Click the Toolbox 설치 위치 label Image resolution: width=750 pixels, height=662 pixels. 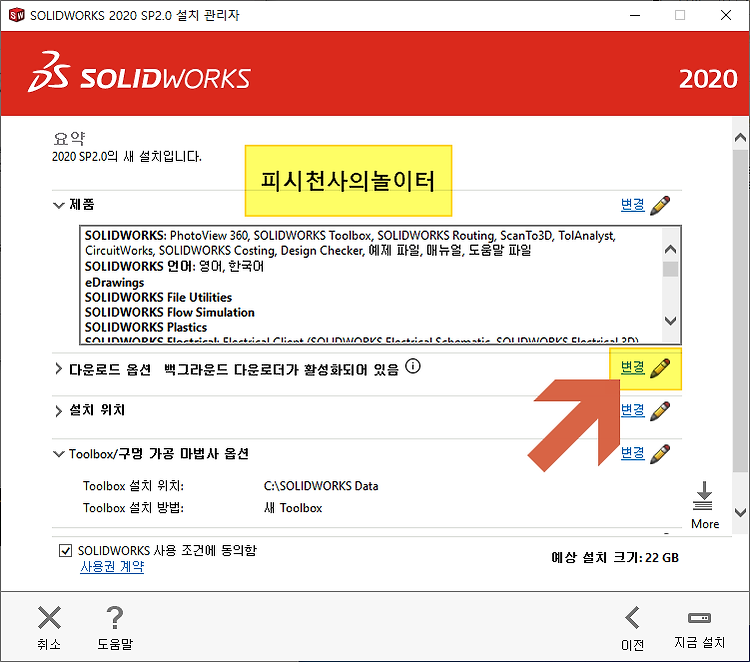133,486
